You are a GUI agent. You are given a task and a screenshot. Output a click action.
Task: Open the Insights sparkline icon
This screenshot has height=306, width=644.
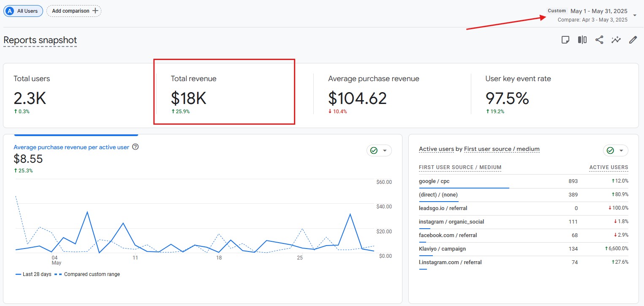tap(616, 40)
